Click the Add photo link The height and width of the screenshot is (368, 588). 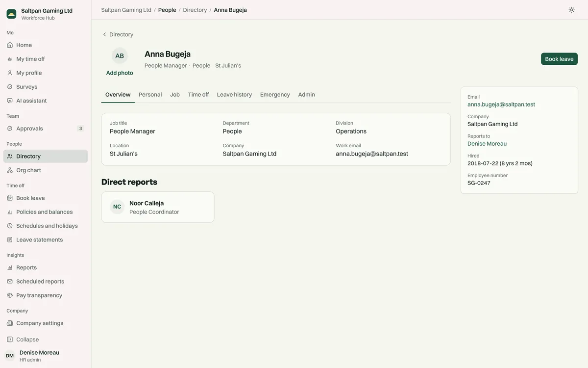point(120,73)
